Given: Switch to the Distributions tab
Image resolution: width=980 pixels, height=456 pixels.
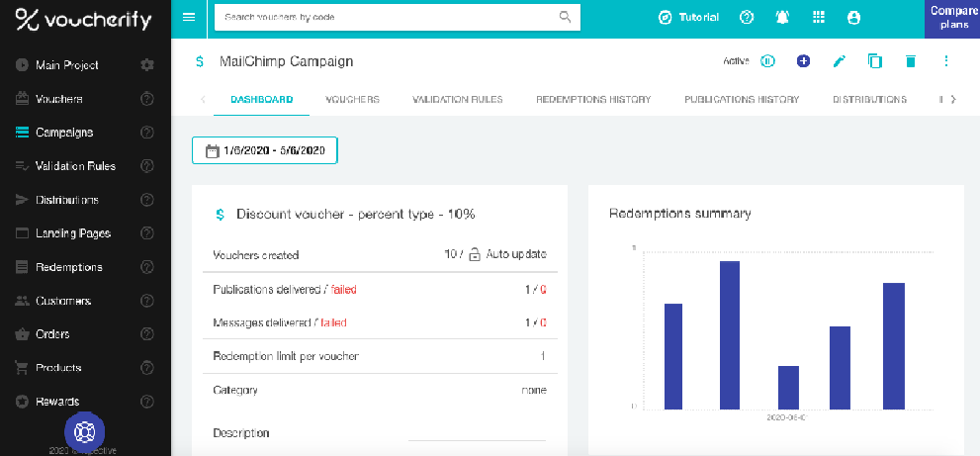Looking at the screenshot, I should tap(869, 100).
